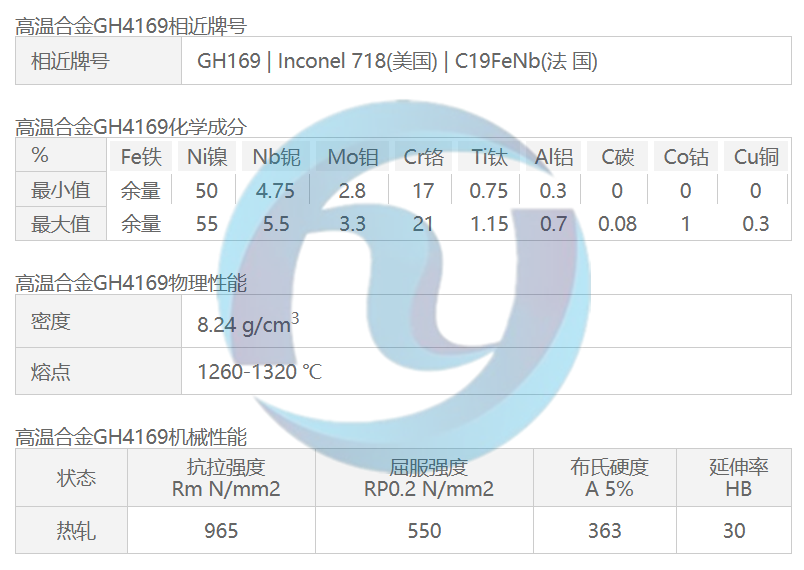
Task: Click the Nb minimum value 4.75
Action: click(x=275, y=191)
